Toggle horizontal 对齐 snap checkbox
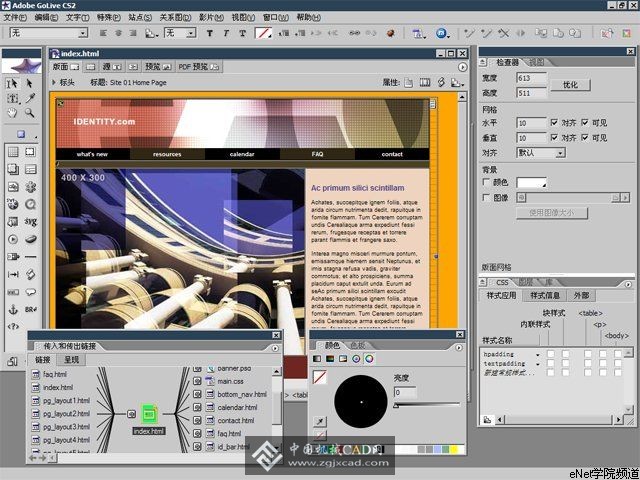The height and width of the screenshot is (480, 640). pyautogui.click(x=554, y=122)
